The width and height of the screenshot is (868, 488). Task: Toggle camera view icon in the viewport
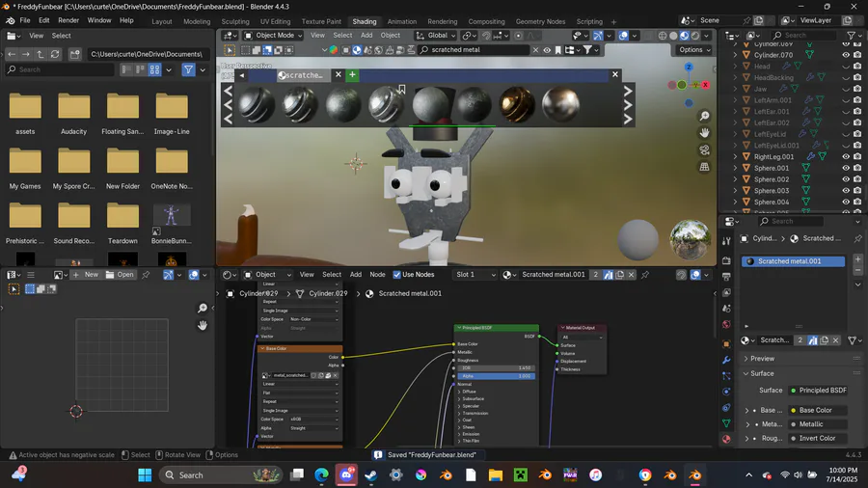pyautogui.click(x=704, y=149)
